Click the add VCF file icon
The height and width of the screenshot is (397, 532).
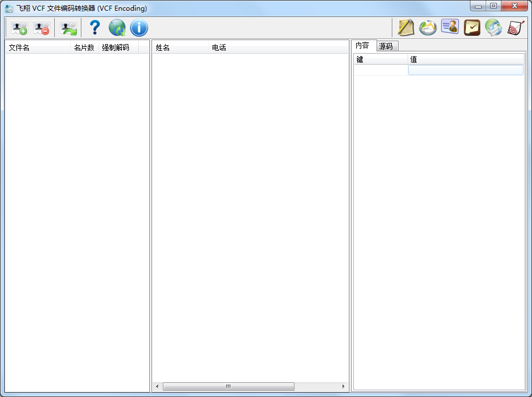[18, 27]
